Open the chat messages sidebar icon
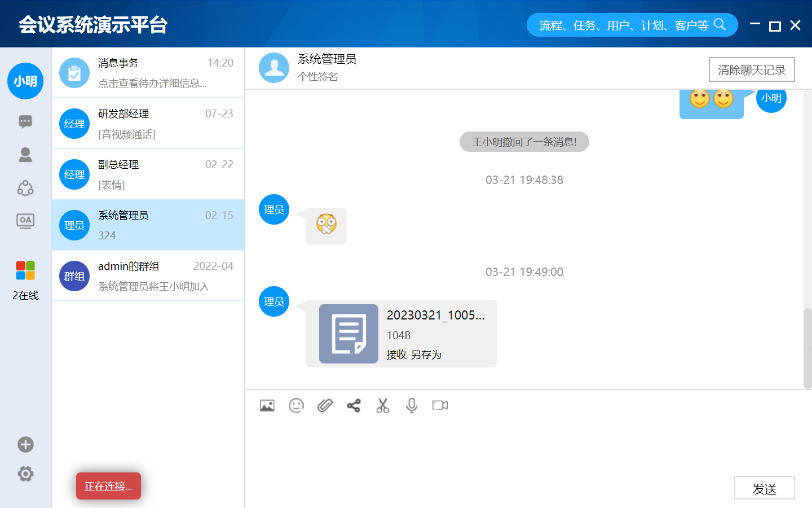Viewport: 812px width, 508px height. point(25,122)
